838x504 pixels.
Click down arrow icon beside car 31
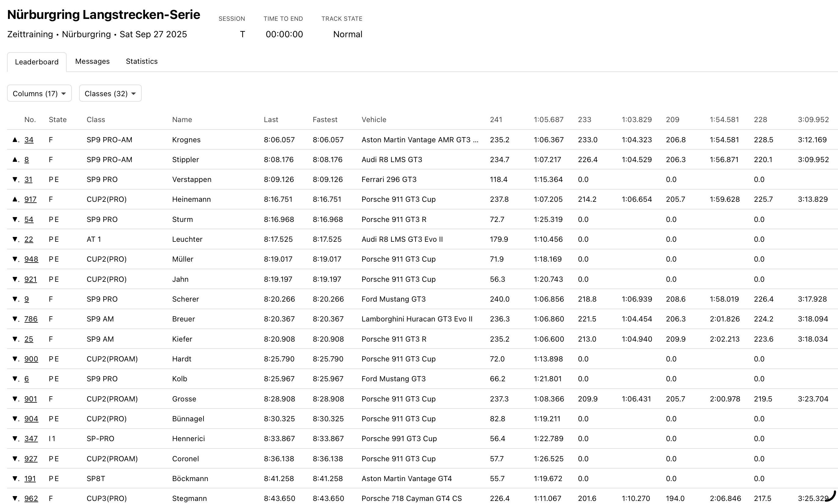coord(15,179)
